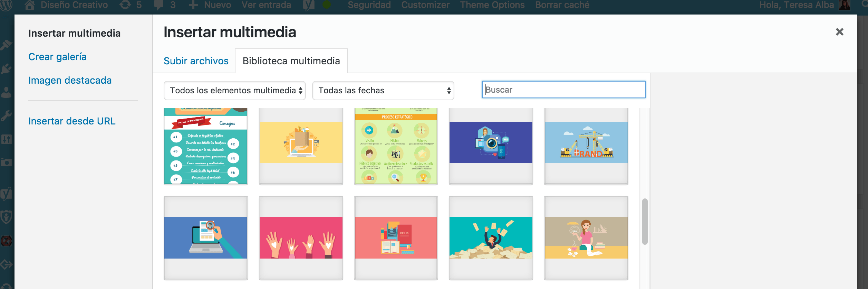Open Teresa Alba's avatar
The width and height of the screenshot is (868, 289).
coord(845,5)
